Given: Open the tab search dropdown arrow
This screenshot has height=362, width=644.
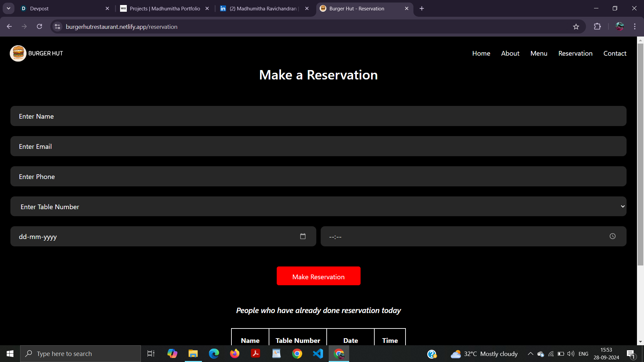Looking at the screenshot, I should tap(9, 8).
